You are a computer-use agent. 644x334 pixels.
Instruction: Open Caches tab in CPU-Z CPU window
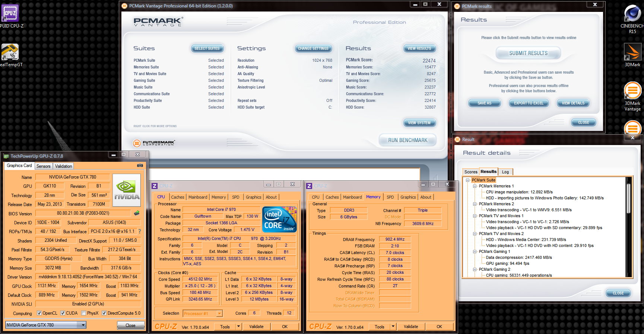[x=178, y=197]
